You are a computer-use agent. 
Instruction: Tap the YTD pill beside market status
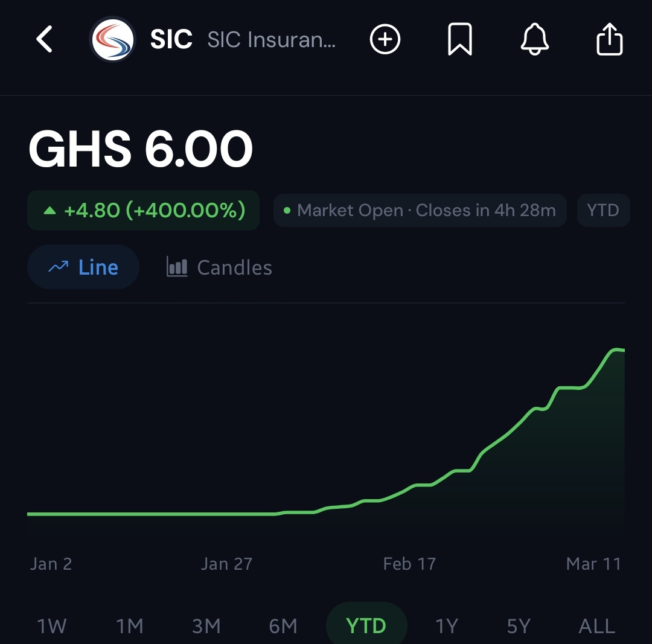coord(603,211)
